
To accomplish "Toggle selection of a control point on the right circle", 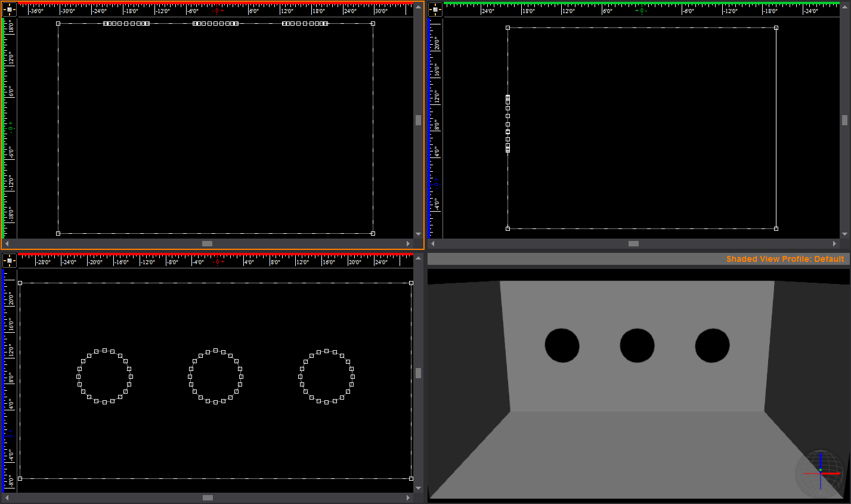I will pos(327,351).
